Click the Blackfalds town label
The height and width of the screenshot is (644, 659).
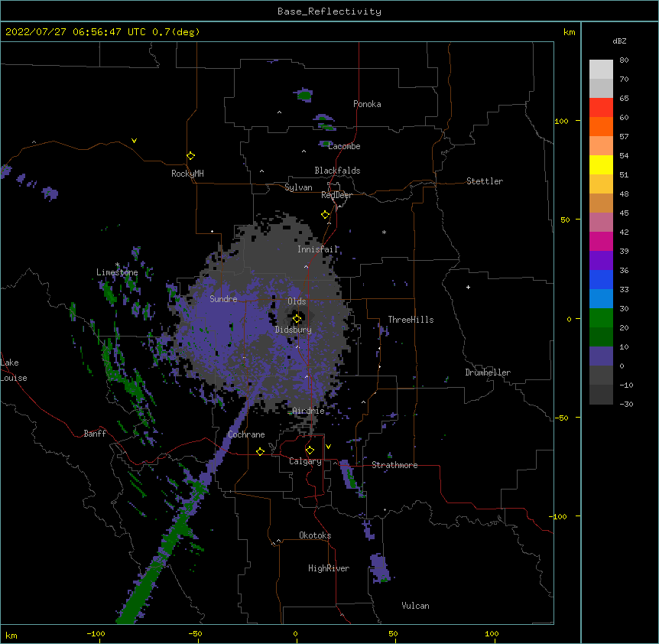tap(337, 171)
